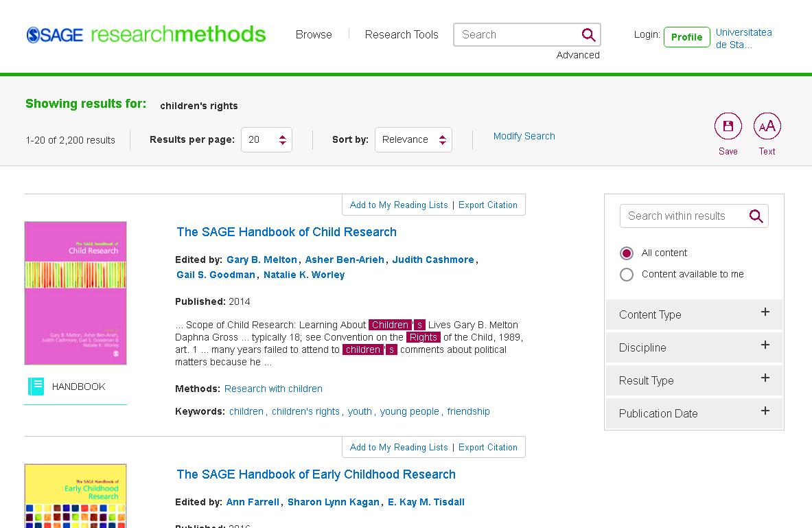Image resolution: width=812 pixels, height=528 pixels.
Task: Open editor Natalie K. Worley's link
Action: (x=304, y=275)
